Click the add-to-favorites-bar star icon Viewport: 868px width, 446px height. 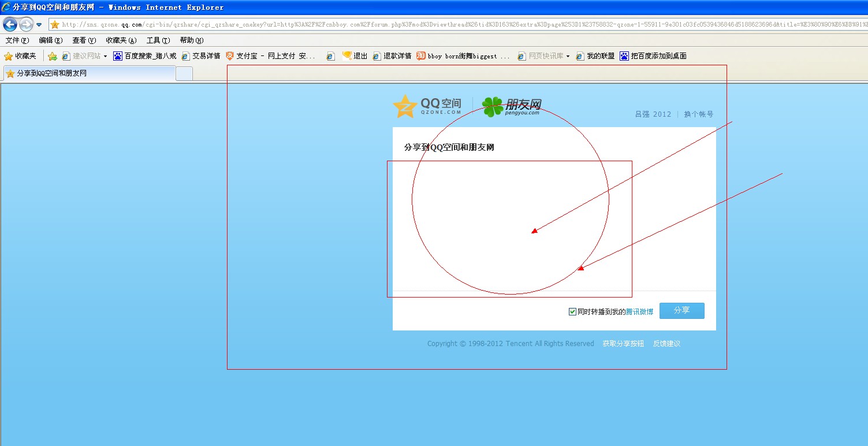[x=52, y=56]
